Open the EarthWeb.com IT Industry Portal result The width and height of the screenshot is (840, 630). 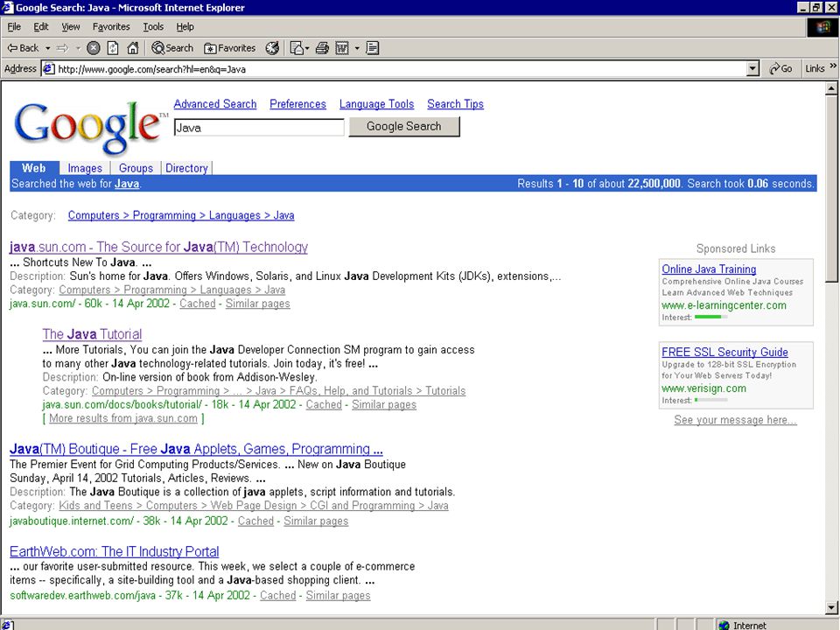point(114,552)
